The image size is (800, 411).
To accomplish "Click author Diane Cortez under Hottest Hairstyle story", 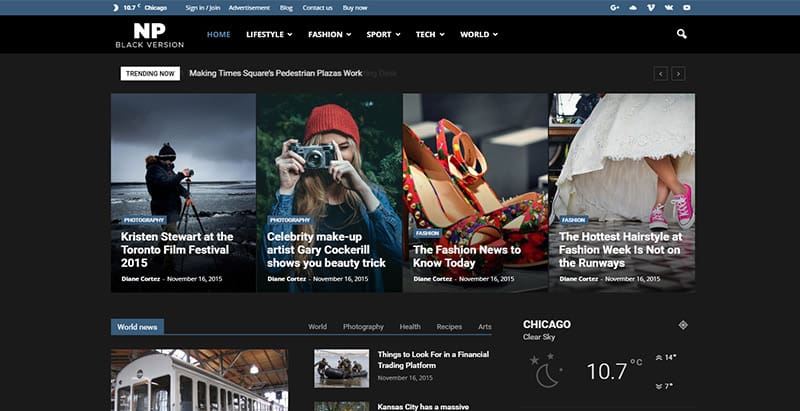I will pos(579,279).
